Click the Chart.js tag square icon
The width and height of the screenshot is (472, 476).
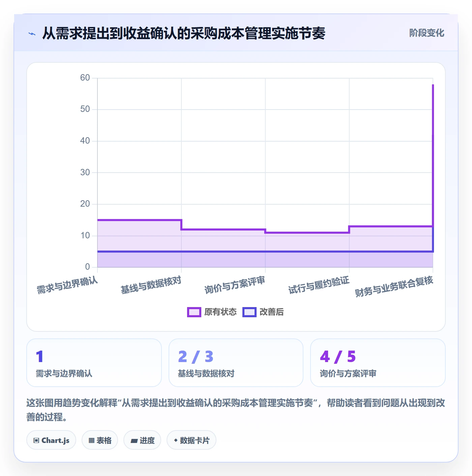coord(36,441)
